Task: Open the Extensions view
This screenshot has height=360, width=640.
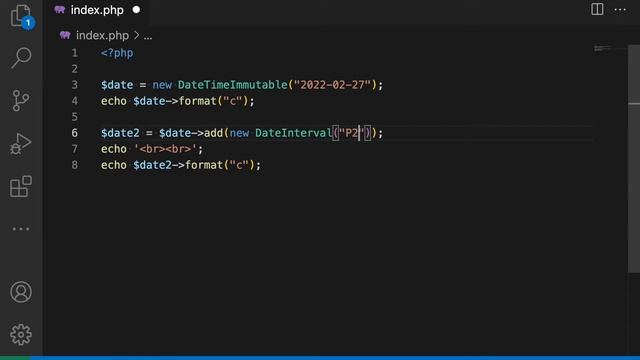Action: [21, 187]
